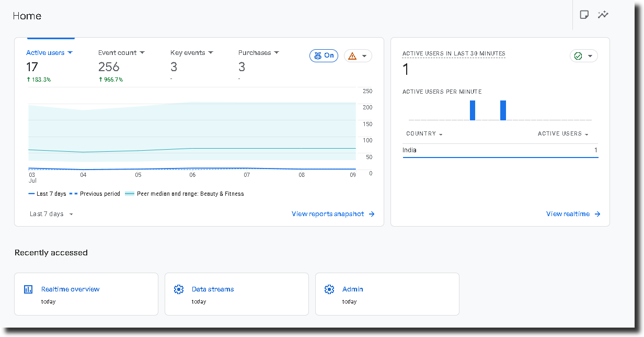The height and width of the screenshot is (337, 644).
Task: Click the Recently accessed heading
Action: click(51, 253)
